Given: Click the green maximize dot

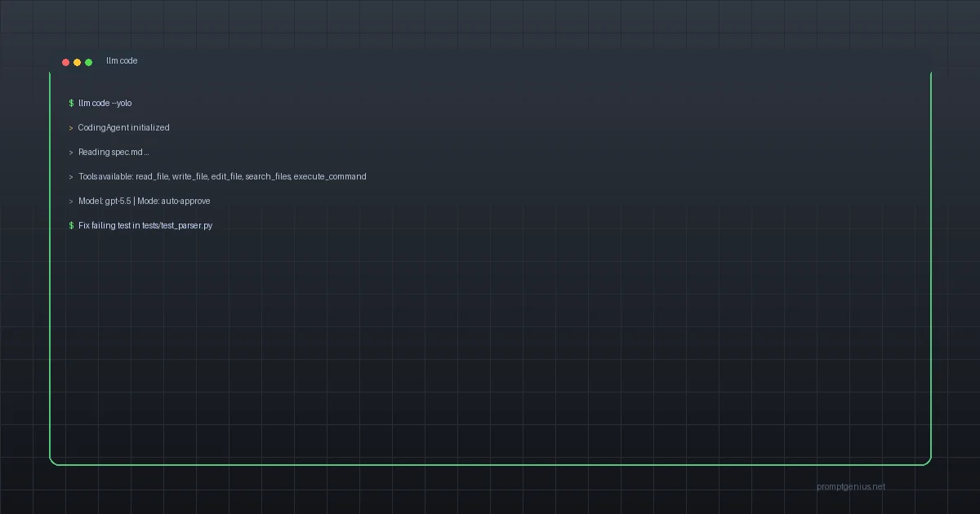Looking at the screenshot, I should coord(89,62).
